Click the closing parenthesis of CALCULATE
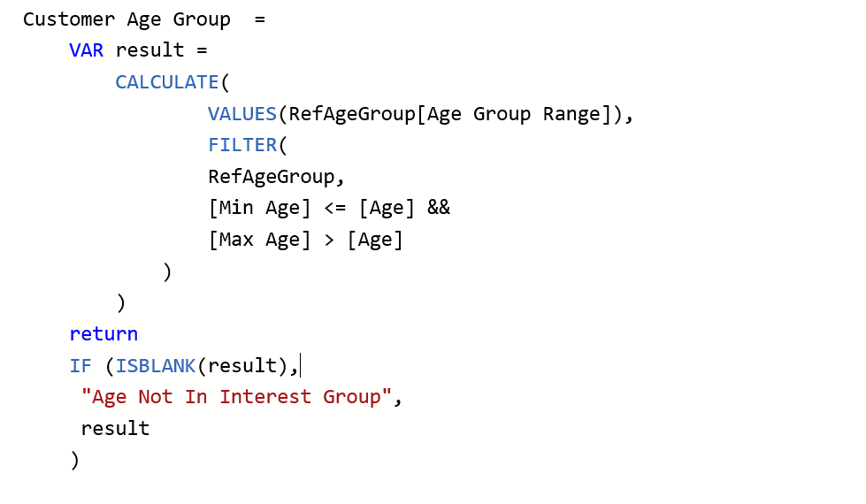Screen dimensions: 866x504 tap(121, 303)
